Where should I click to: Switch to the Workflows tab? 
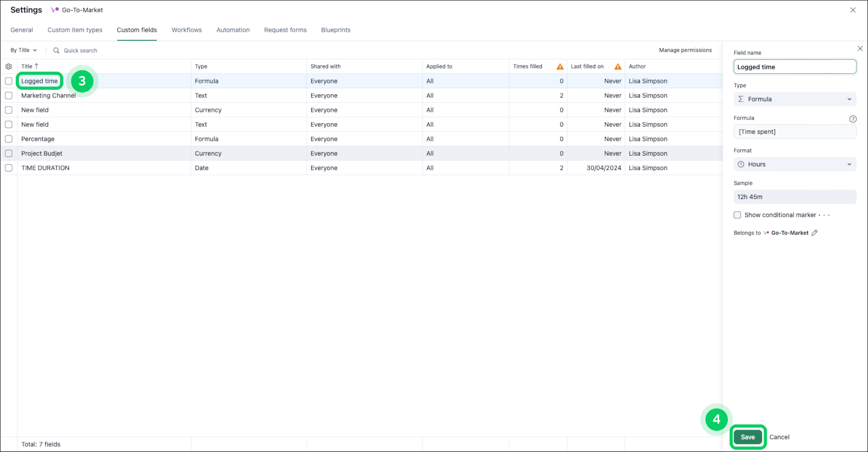(x=186, y=30)
